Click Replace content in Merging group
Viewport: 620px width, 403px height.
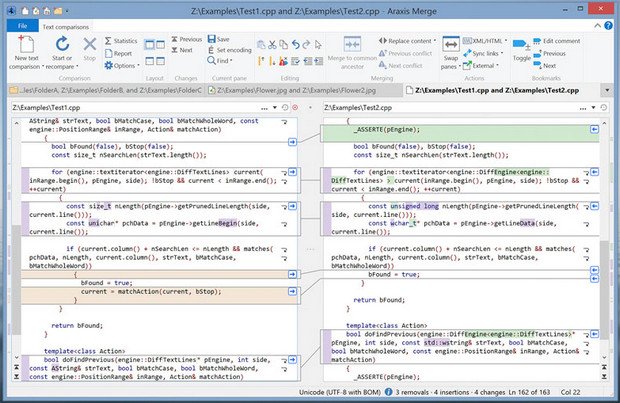(406, 41)
